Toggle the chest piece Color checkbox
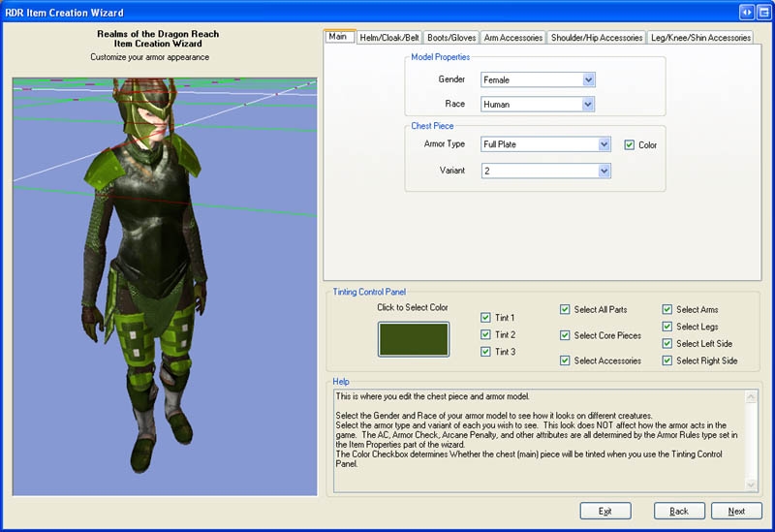The image size is (775, 532). 630,145
